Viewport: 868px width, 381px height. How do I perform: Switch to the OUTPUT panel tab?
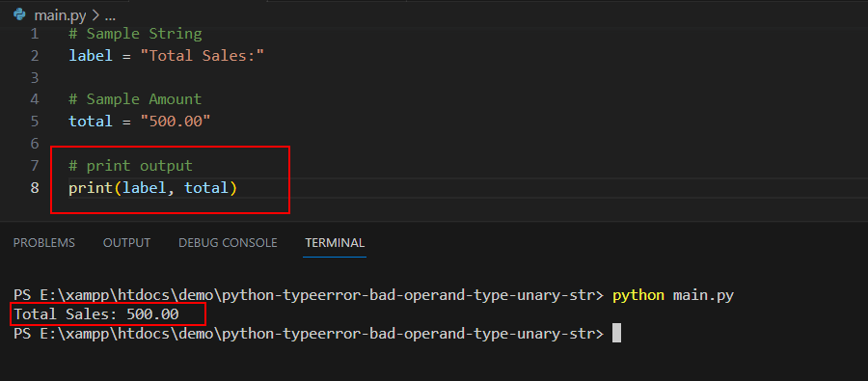click(126, 242)
